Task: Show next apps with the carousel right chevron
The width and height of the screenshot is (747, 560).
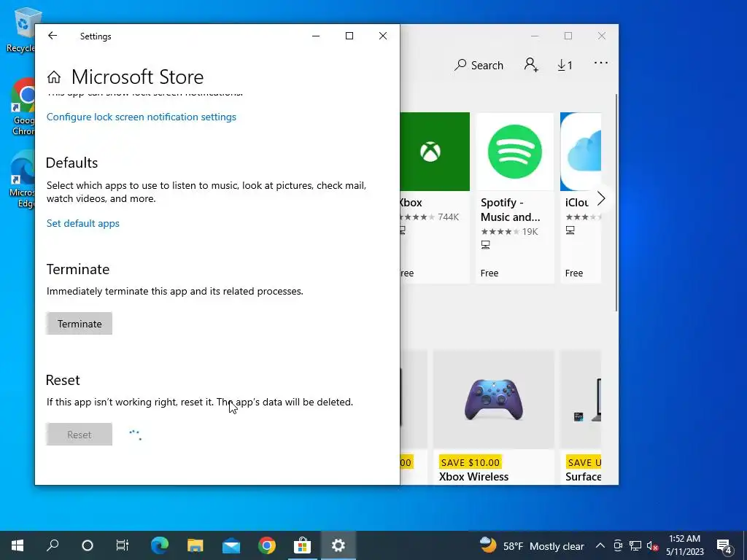Action: point(601,198)
